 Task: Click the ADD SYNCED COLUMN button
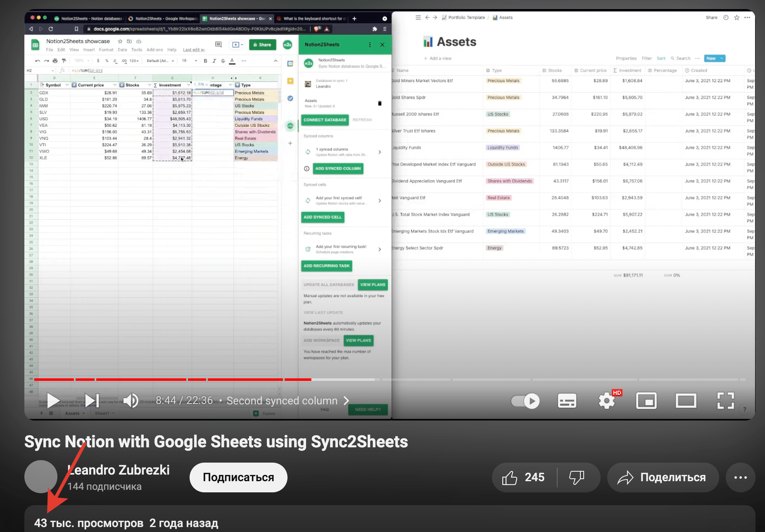click(x=338, y=169)
